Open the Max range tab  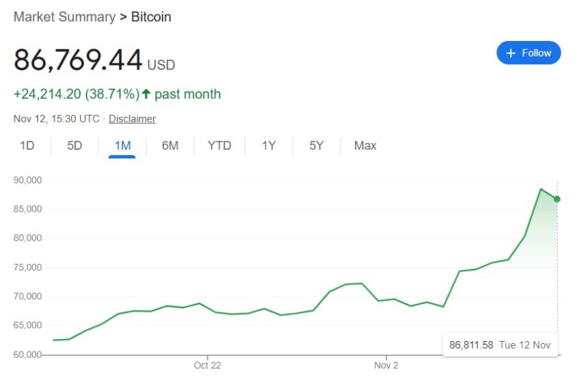pos(365,146)
